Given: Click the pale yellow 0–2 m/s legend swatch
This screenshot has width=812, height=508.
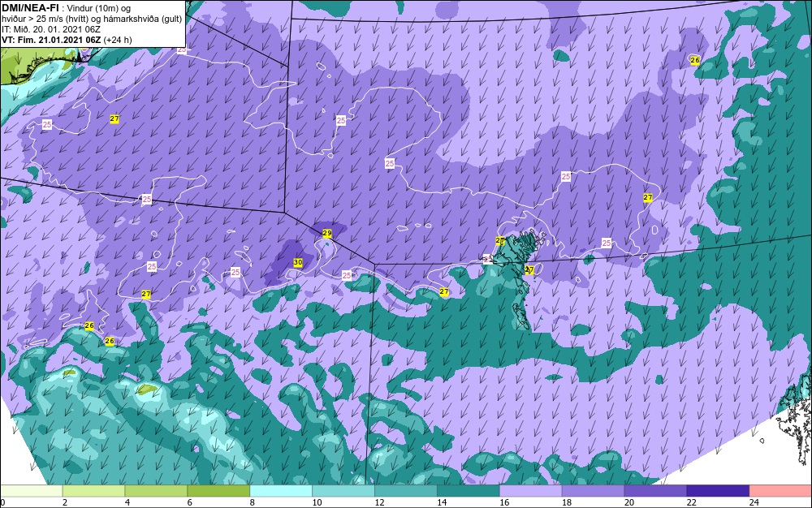Looking at the screenshot, I should pyautogui.click(x=31, y=491).
